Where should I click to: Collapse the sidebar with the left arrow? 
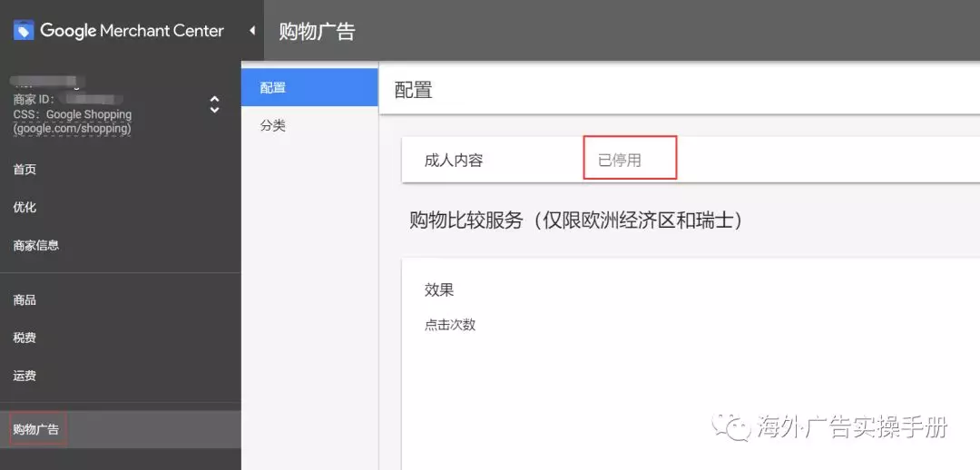click(x=251, y=31)
